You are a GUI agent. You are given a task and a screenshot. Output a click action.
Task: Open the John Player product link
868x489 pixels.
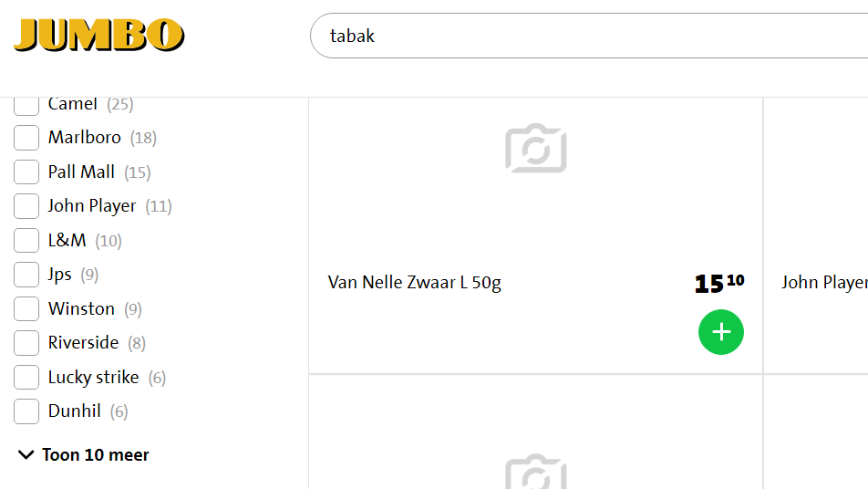coord(824,283)
